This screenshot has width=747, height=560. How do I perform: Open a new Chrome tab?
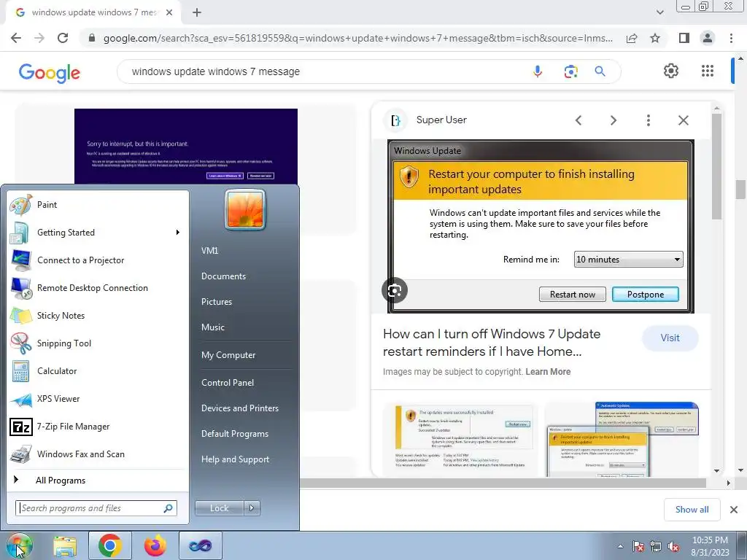pos(197,12)
